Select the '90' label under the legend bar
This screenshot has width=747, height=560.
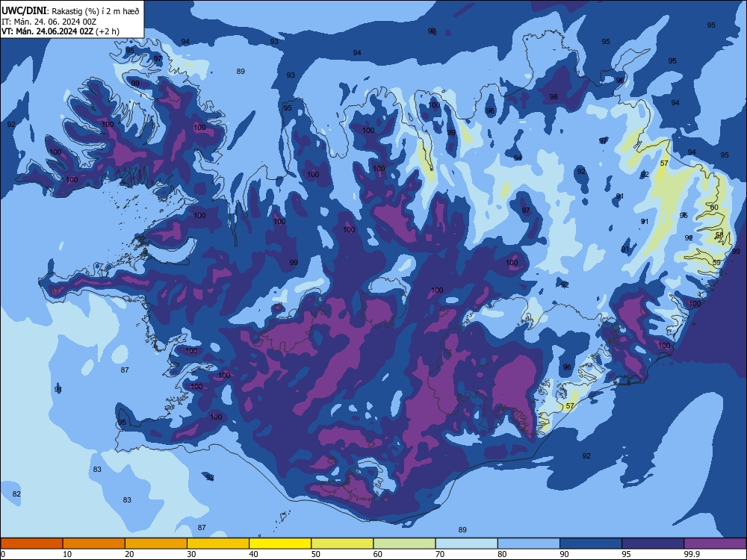564,554
